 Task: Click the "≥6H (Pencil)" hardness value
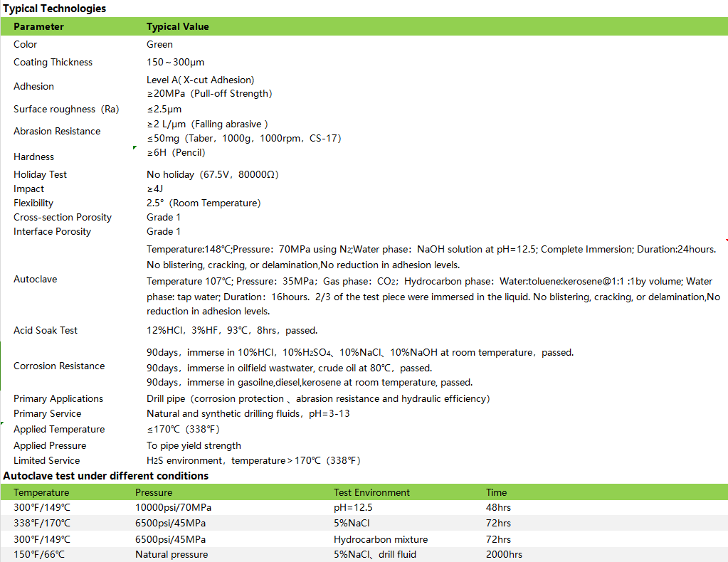pos(176,152)
